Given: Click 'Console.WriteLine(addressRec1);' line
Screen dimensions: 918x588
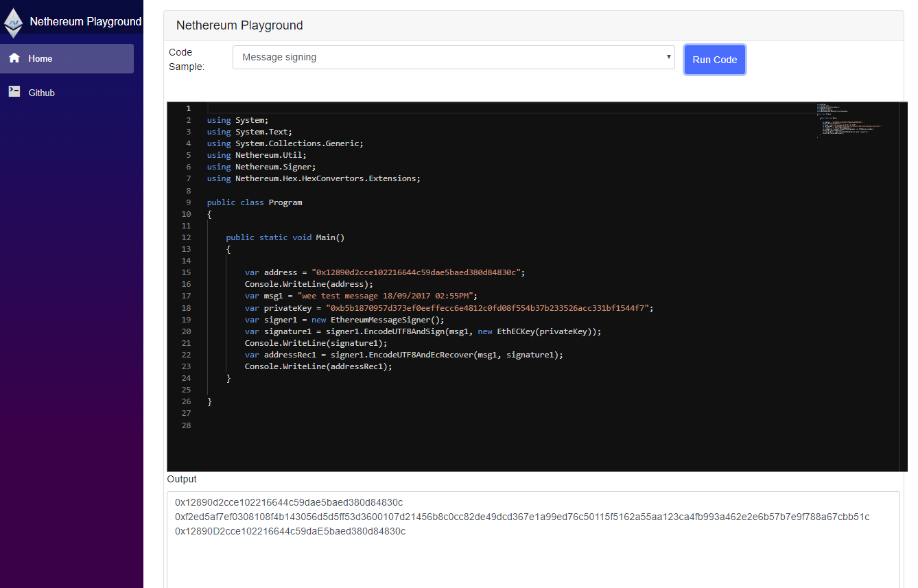Looking at the screenshot, I should pyautogui.click(x=318, y=366).
